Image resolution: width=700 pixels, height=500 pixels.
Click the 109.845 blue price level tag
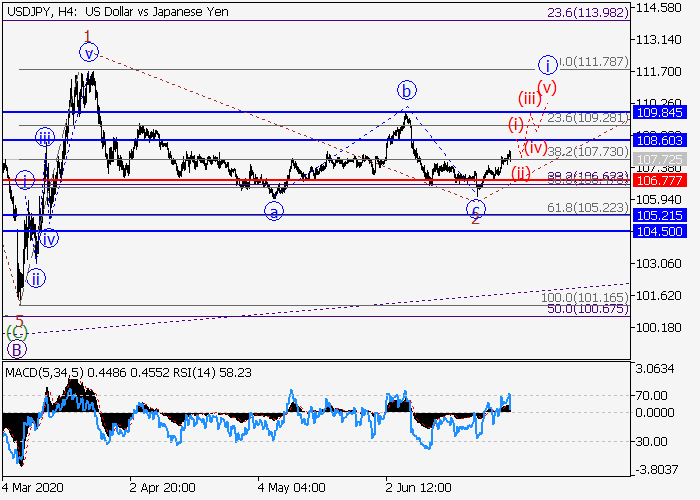click(658, 112)
